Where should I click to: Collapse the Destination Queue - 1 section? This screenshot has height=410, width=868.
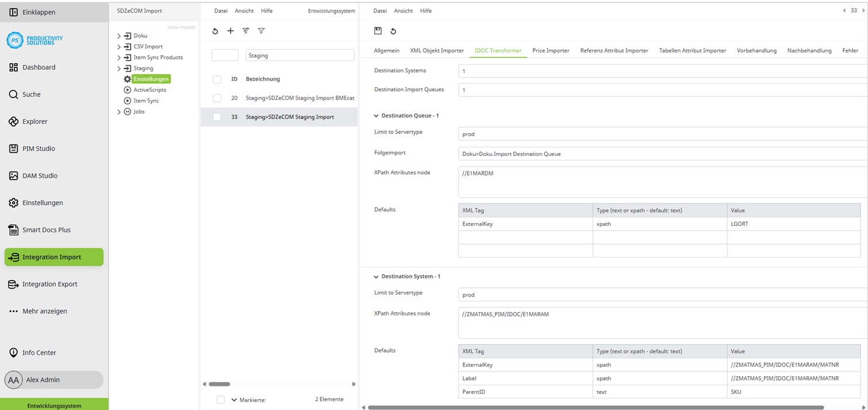pyautogui.click(x=375, y=115)
